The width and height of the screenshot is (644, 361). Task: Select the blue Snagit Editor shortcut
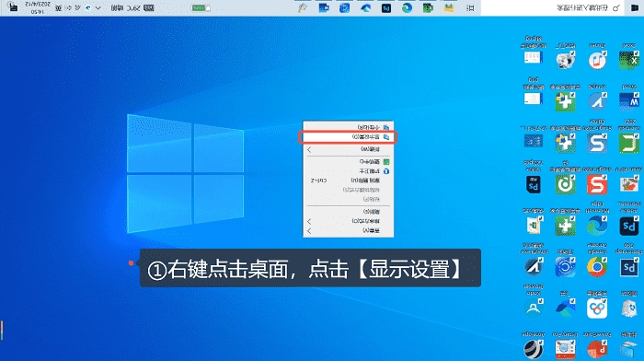tap(597, 143)
